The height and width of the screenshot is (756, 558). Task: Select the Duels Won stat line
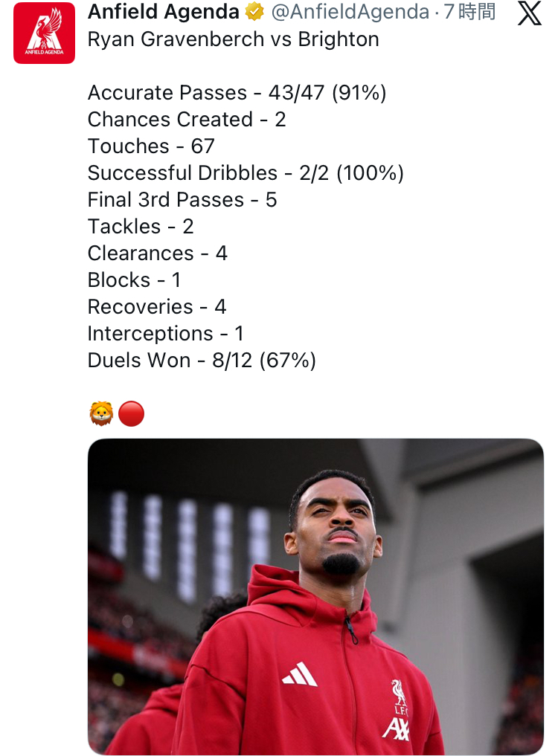tap(202, 361)
